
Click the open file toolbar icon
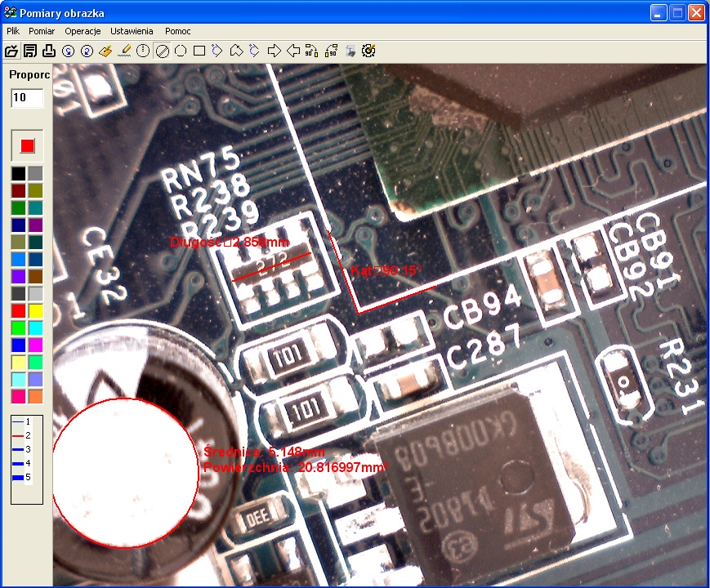(11, 51)
